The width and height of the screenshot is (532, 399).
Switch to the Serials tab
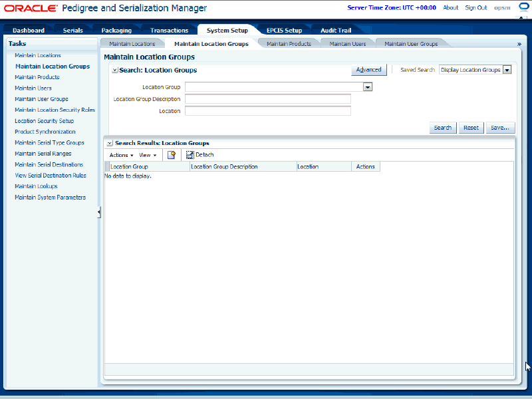coord(73,30)
